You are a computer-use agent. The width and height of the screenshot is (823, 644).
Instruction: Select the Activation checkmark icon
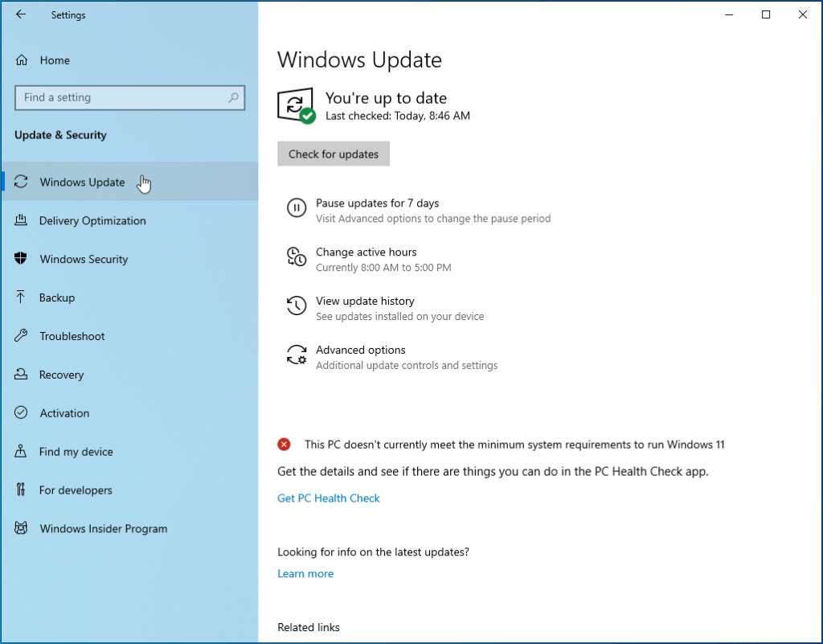click(20, 413)
